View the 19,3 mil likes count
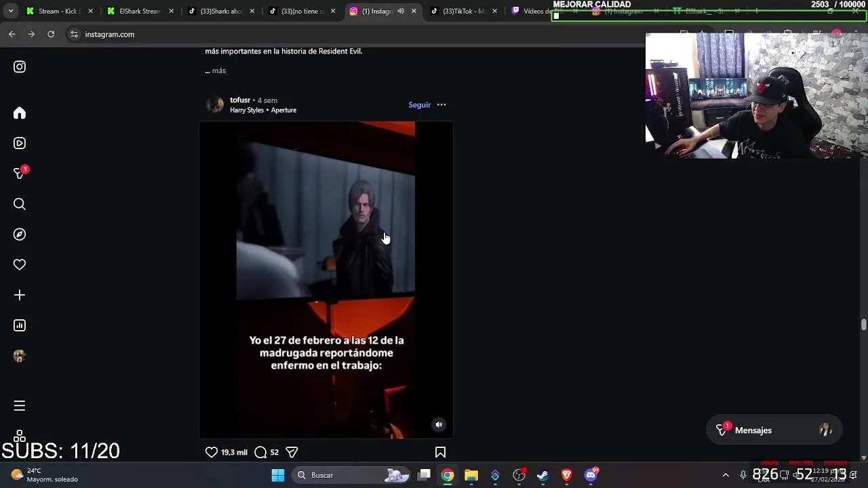Screen dimensions: 868x488 [x=234, y=452]
